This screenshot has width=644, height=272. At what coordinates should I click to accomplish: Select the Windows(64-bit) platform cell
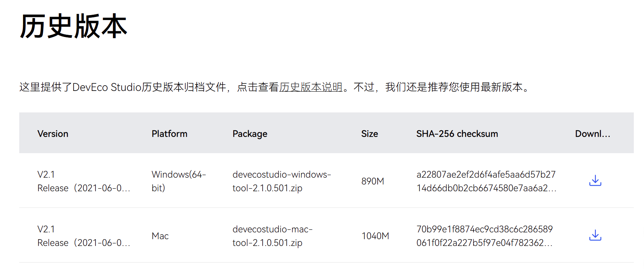pyautogui.click(x=179, y=181)
